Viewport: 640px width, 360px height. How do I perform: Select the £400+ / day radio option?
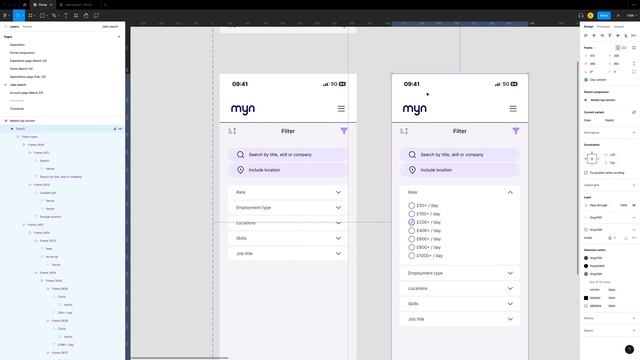[x=411, y=231]
